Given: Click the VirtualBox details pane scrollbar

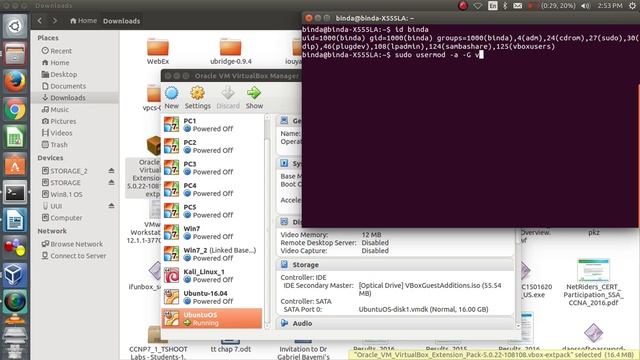Looking at the screenshot, I should [518, 278].
